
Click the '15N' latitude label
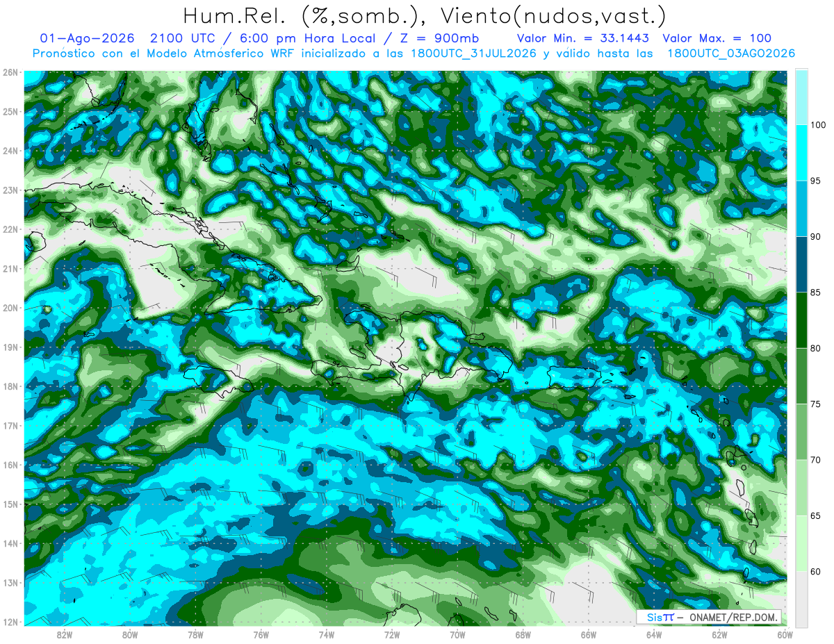(x=10, y=504)
